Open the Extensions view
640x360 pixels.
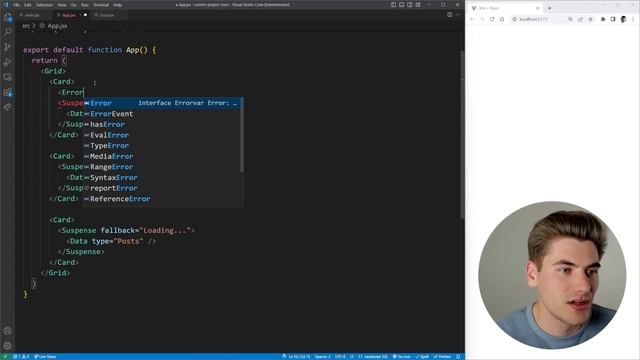(7, 92)
